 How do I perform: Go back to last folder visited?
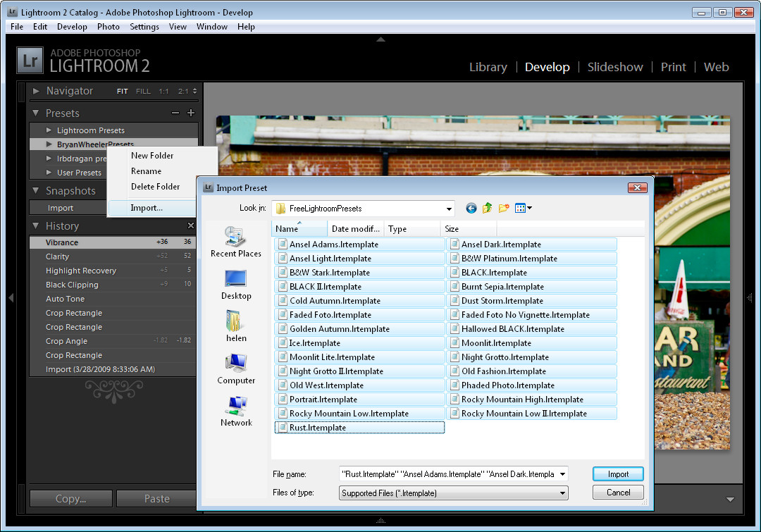(471, 209)
